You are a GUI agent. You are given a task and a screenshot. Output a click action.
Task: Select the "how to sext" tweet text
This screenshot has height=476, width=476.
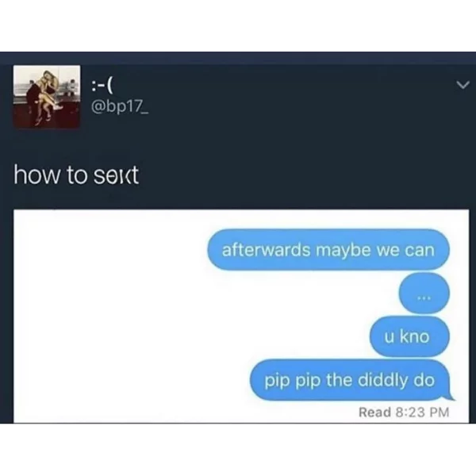(76, 175)
